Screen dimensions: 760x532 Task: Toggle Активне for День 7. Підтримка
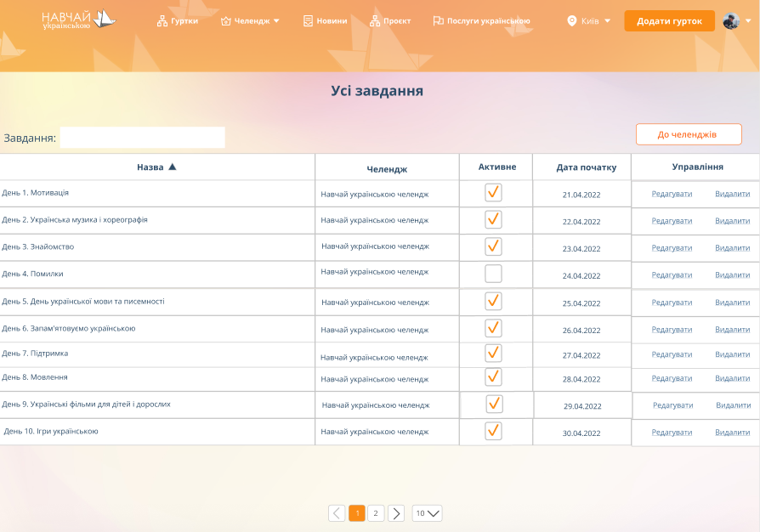(x=493, y=354)
